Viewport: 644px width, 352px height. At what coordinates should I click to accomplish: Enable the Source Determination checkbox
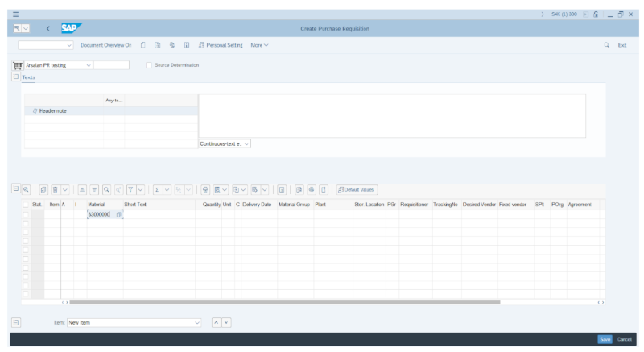(x=149, y=65)
